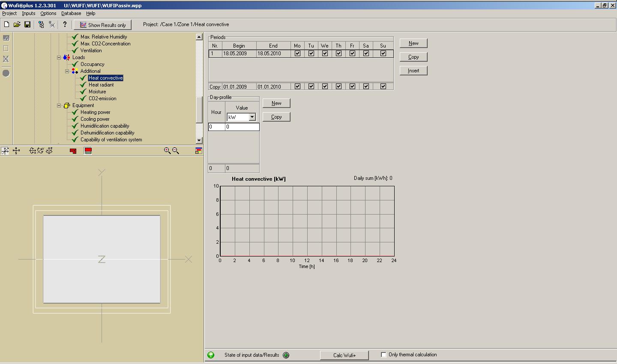Collapse the Equipment tree node

click(59, 105)
